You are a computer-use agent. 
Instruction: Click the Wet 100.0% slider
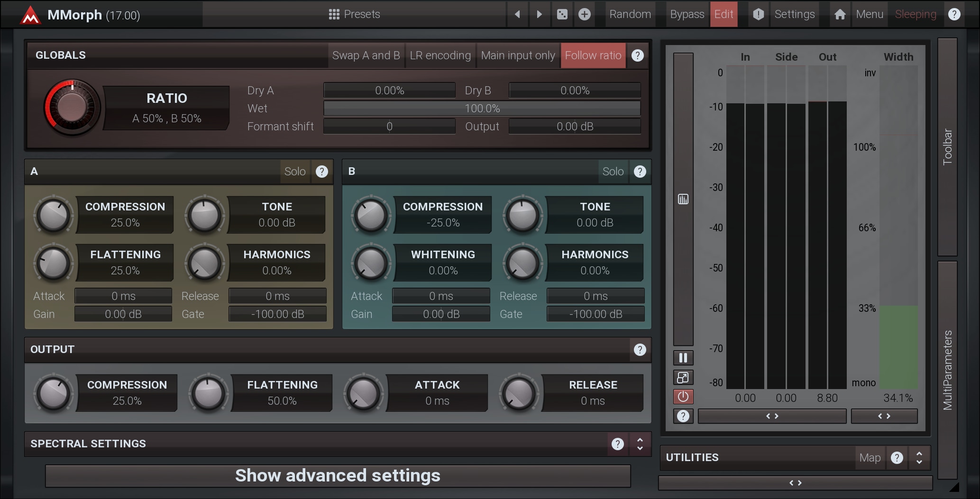tap(482, 109)
